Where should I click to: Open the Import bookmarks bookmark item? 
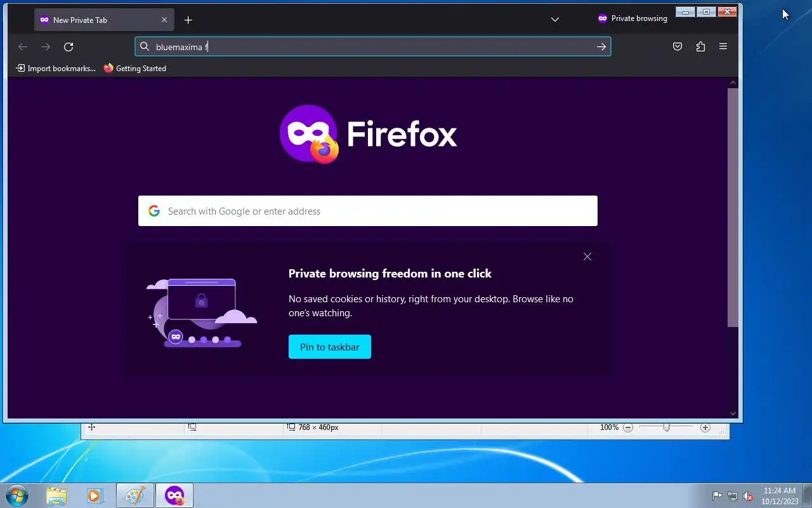[x=56, y=68]
